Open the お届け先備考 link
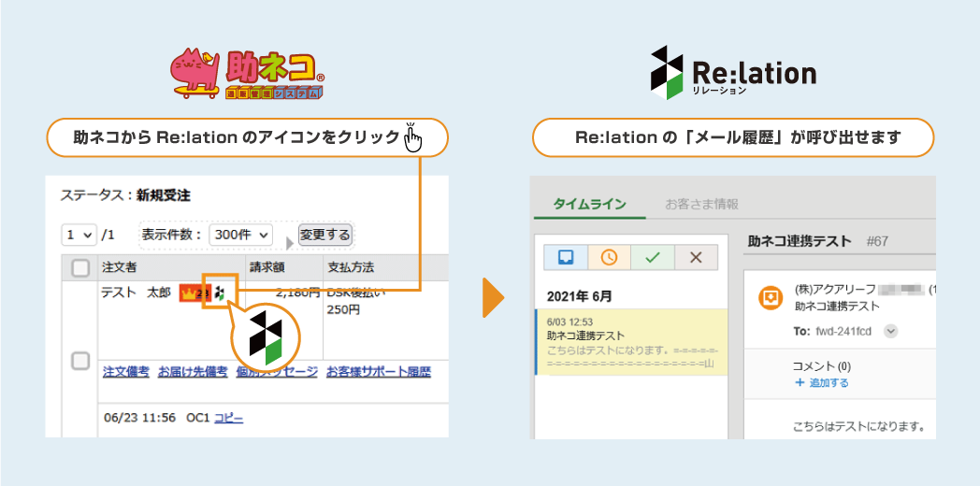Screen dimensions: 980x486 point(193,372)
